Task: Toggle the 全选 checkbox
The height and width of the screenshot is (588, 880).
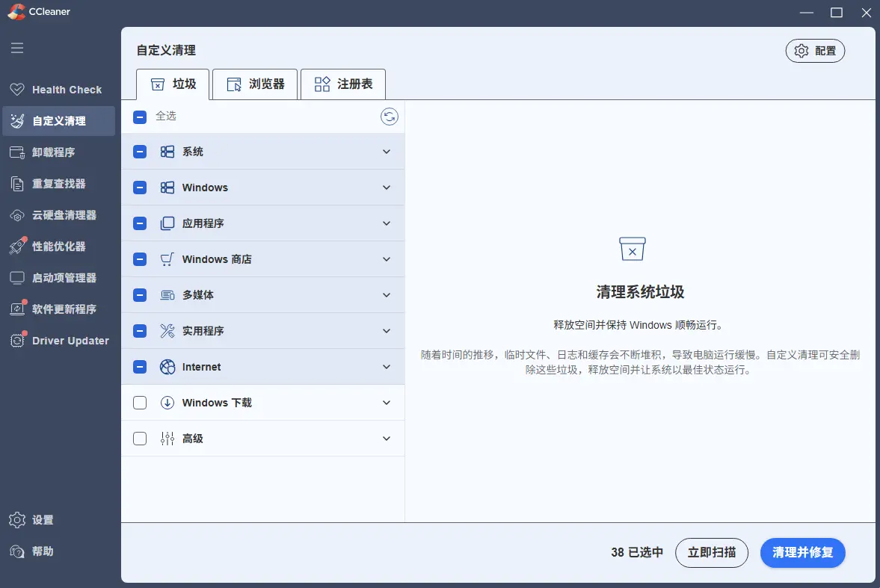Action: 140,117
